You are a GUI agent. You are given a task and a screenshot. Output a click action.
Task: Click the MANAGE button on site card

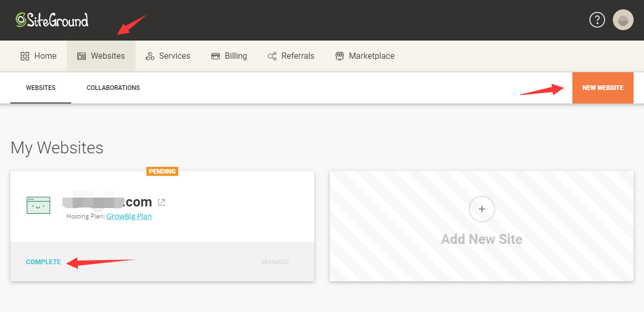[x=275, y=262]
